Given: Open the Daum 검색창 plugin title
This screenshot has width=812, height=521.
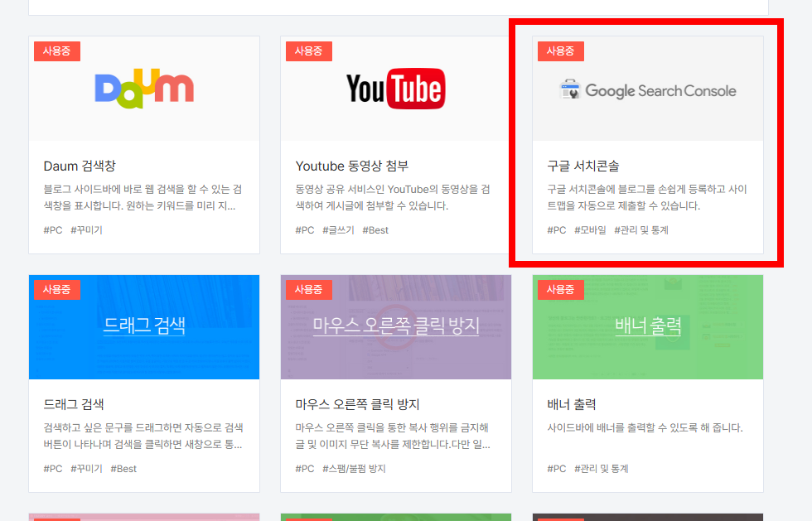Looking at the screenshot, I should 80,166.
